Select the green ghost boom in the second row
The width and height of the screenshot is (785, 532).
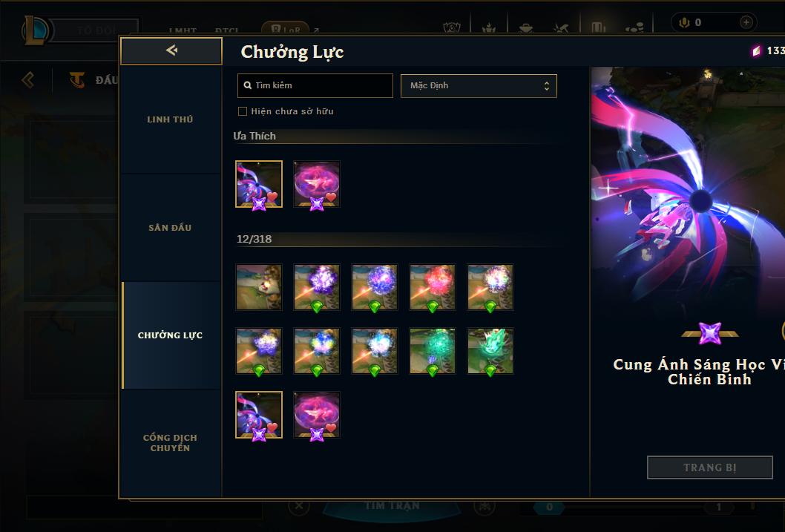(490, 351)
